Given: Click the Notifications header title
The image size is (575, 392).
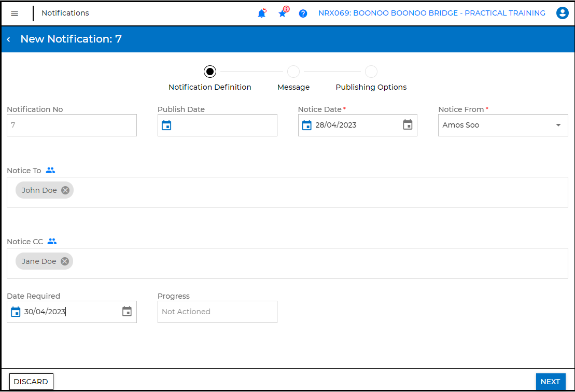Looking at the screenshot, I should click(x=65, y=13).
